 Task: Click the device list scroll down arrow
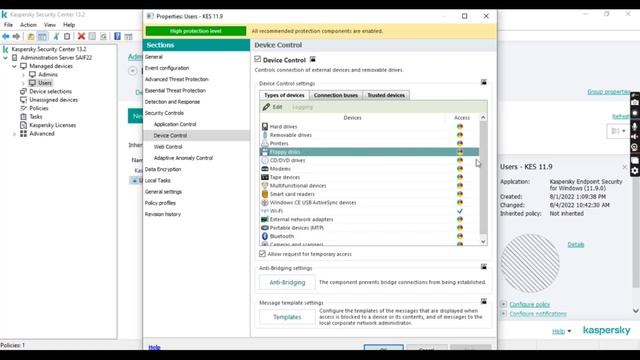(483, 242)
